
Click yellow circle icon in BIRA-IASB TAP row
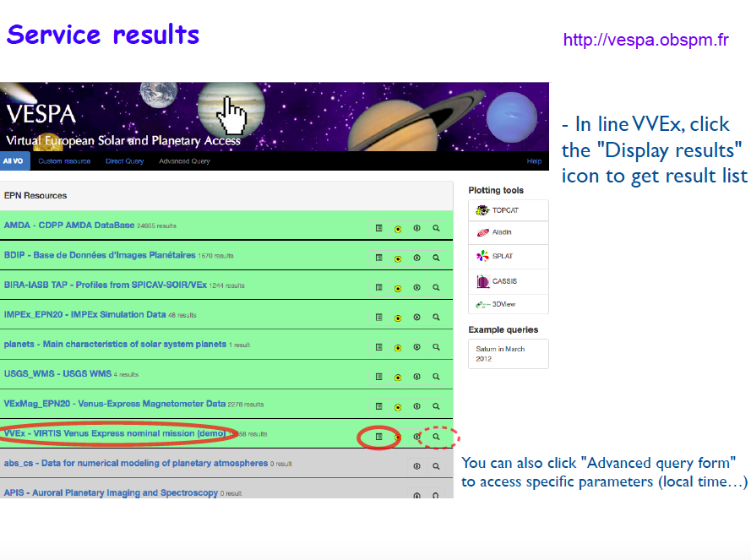point(398,288)
